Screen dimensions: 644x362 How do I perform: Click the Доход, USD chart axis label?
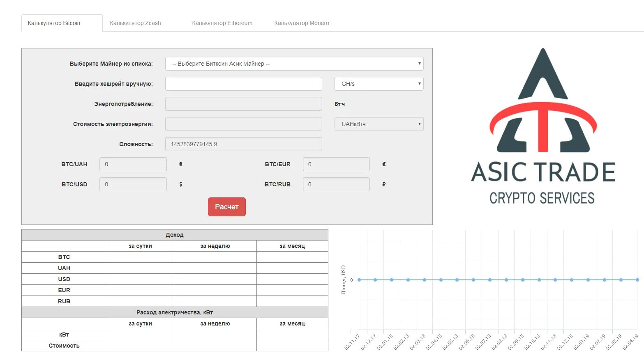(344, 280)
